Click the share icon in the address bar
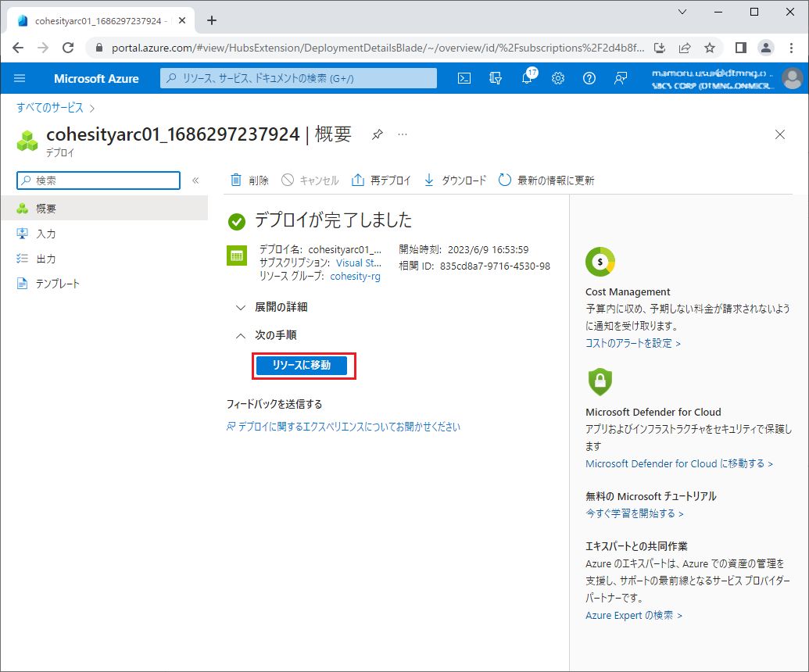This screenshot has width=809, height=672. 685,48
